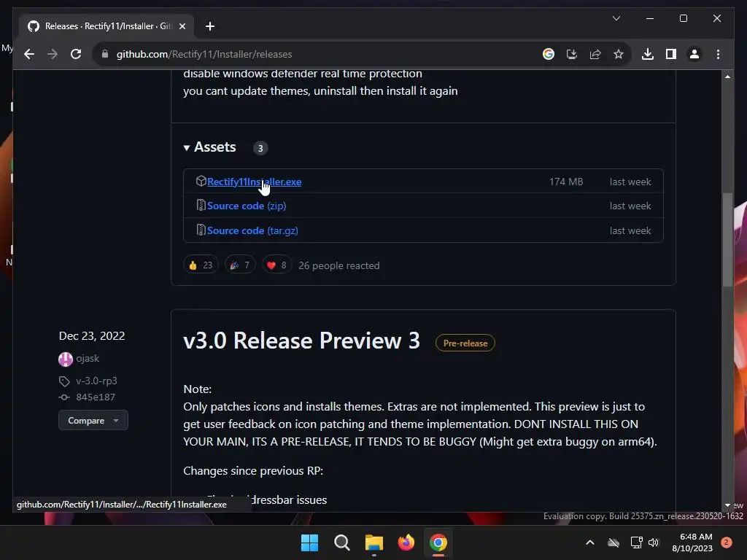Viewport: 747px width, 560px height.
Task: Show hidden system tray icons
Action: pos(589,542)
